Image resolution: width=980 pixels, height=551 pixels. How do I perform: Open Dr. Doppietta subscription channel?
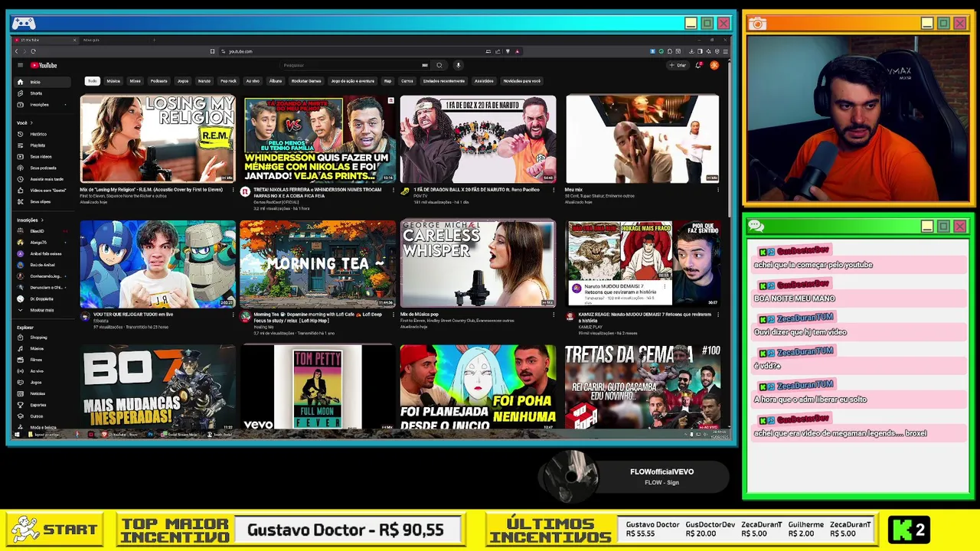tap(42, 298)
